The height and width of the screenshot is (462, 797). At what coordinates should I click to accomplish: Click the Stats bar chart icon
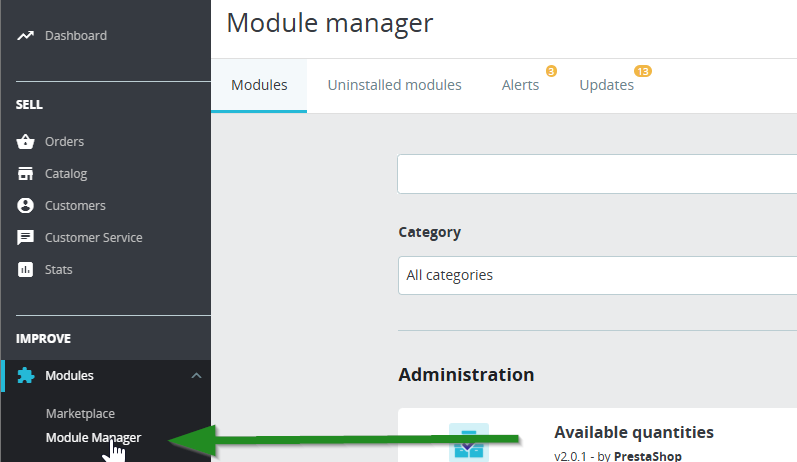[x=26, y=270]
